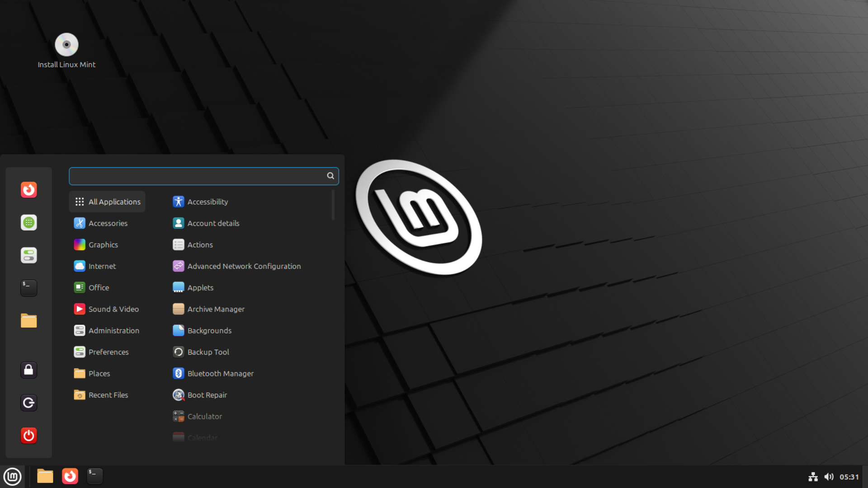Image resolution: width=868 pixels, height=488 pixels.
Task: Click the menu search field
Action: point(198,176)
